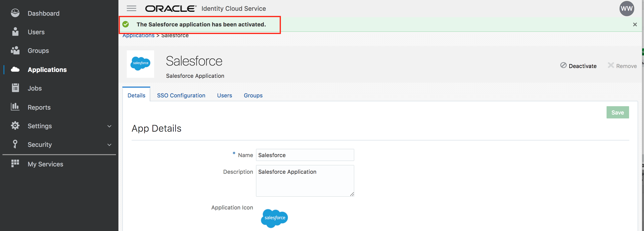644x231 pixels.
Task: Follow the Applications breadcrumb link
Action: pos(138,35)
